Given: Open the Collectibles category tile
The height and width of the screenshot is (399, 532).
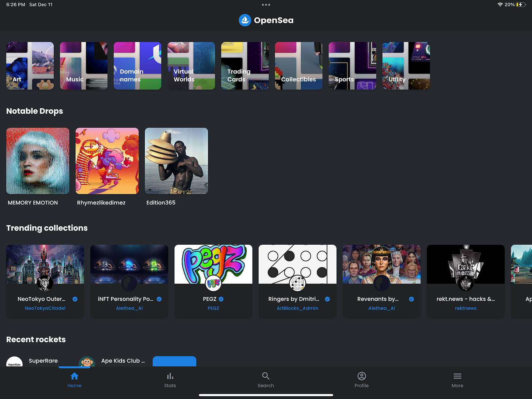Looking at the screenshot, I should [299, 66].
